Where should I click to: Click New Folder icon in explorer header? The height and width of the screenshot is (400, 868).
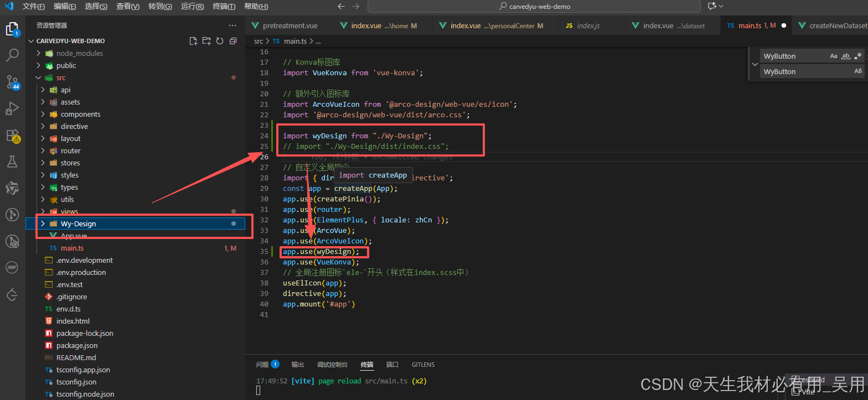[x=206, y=41]
